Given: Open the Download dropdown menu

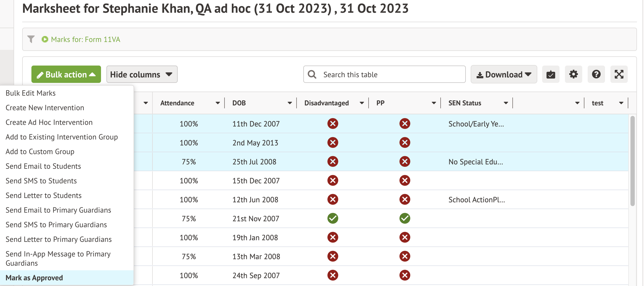Looking at the screenshot, I should pos(504,74).
